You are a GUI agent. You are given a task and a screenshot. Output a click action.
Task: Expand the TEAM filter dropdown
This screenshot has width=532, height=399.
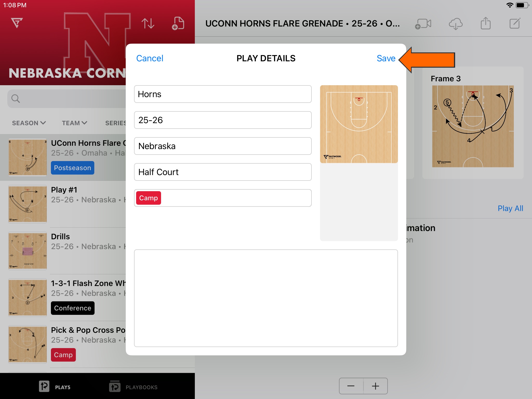click(x=74, y=123)
